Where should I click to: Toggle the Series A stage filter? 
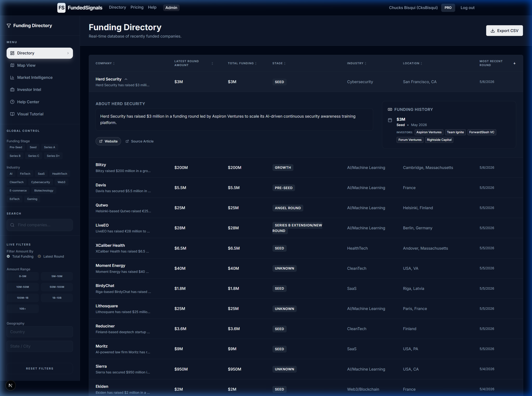(x=50, y=147)
